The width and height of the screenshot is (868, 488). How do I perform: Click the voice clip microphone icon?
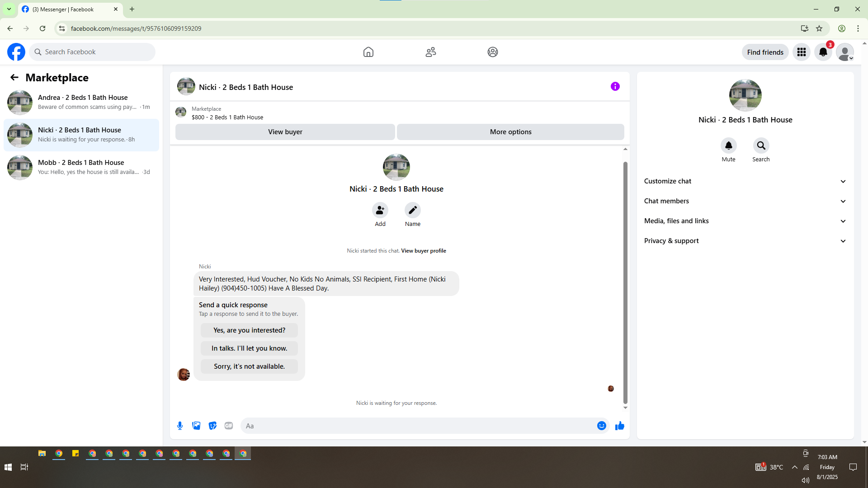click(180, 426)
